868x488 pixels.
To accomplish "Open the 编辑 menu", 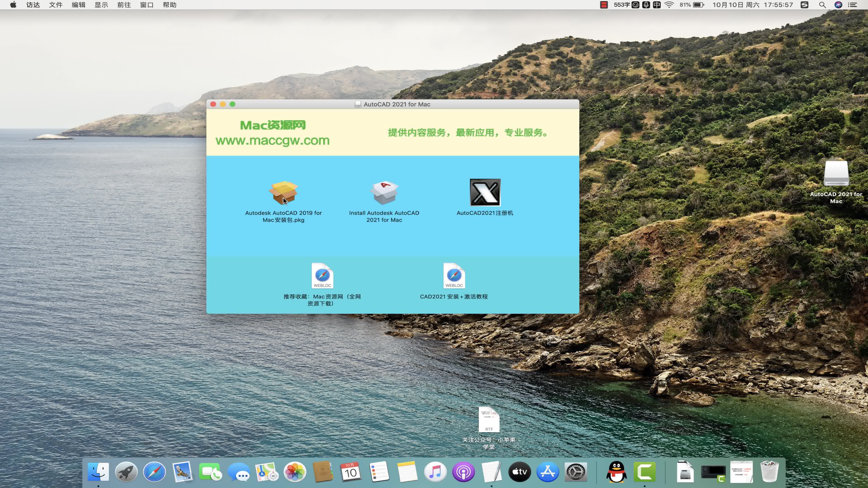I will pyautogui.click(x=78, y=5).
